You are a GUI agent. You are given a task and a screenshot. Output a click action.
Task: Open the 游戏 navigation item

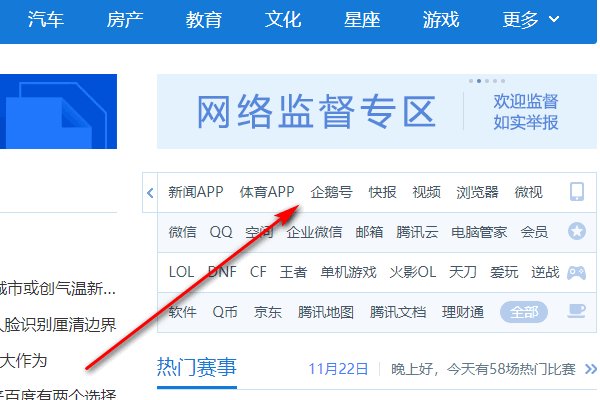click(441, 19)
